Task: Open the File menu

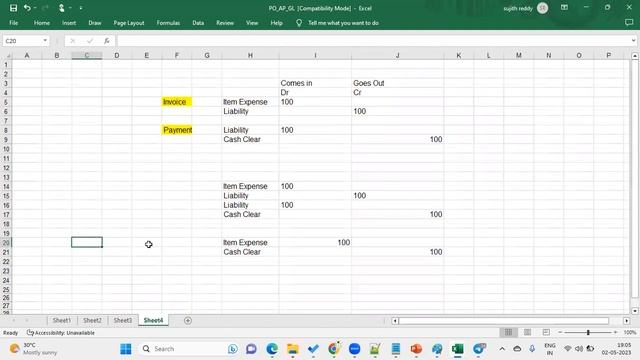Action: coord(13,23)
